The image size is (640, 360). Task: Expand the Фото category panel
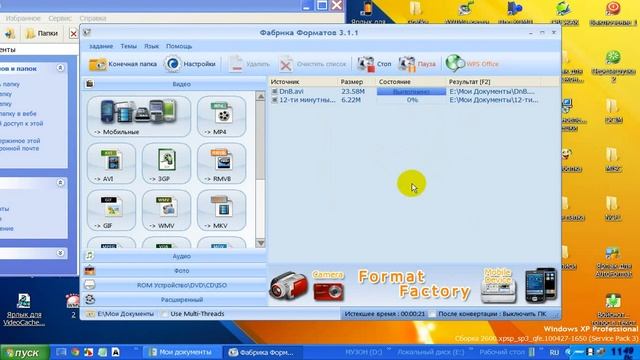pos(174,271)
